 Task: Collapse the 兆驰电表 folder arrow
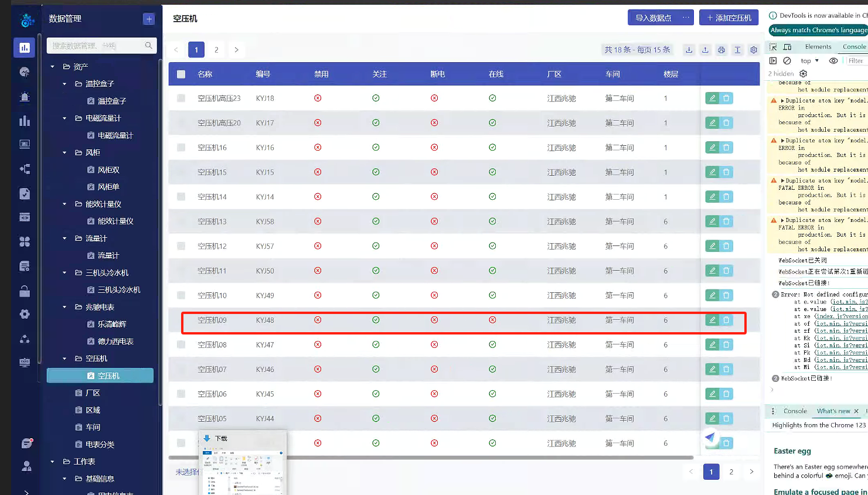pyautogui.click(x=64, y=308)
